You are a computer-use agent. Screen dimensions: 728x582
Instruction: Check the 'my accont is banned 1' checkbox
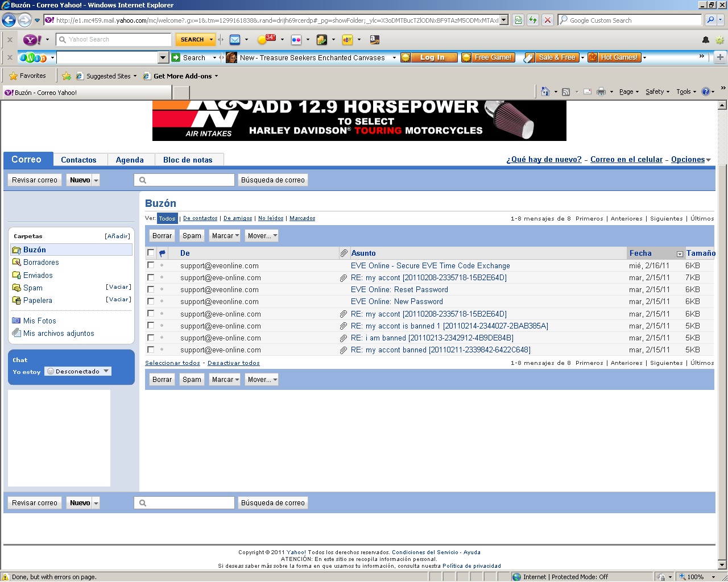pos(151,326)
